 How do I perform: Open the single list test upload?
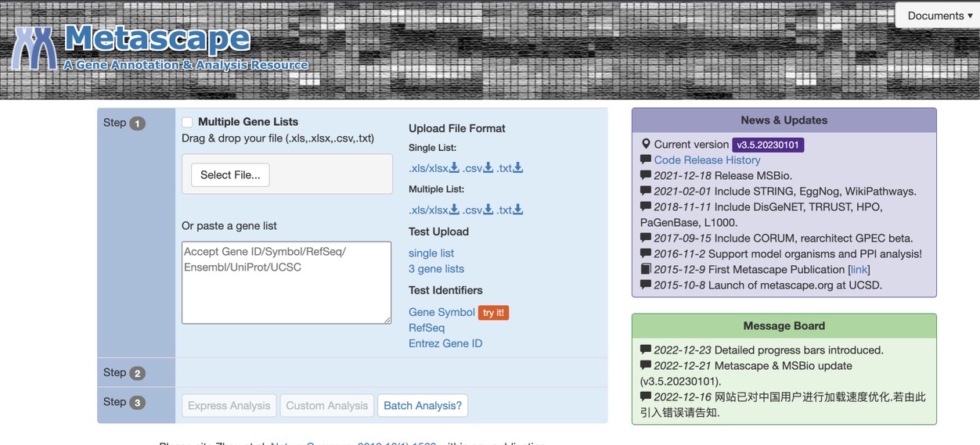pos(431,253)
